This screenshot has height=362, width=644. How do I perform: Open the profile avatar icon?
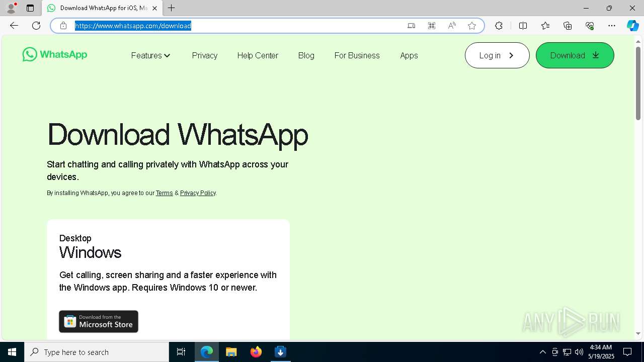11,8
